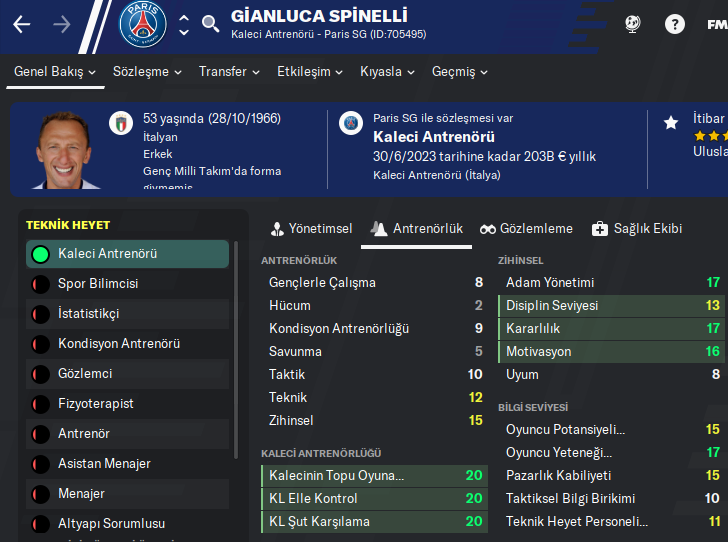Image resolution: width=728 pixels, height=542 pixels.
Task: Click the FM menu logo
Action: [x=716, y=24]
